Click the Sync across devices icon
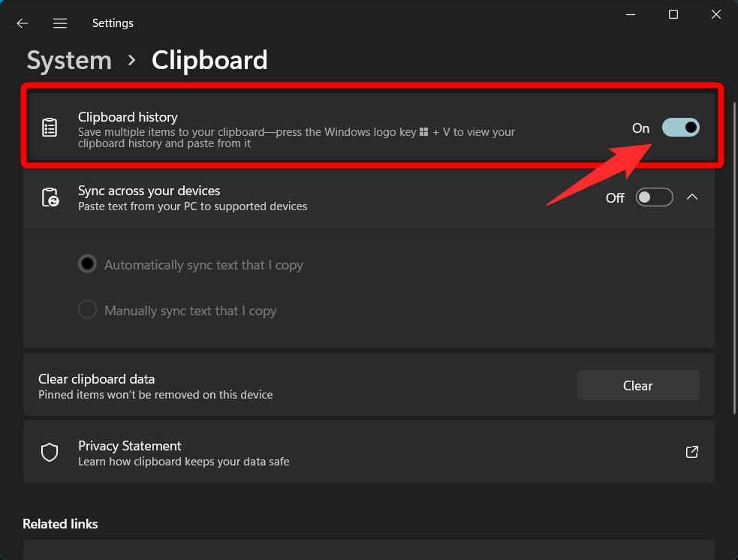 click(x=50, y=197)
